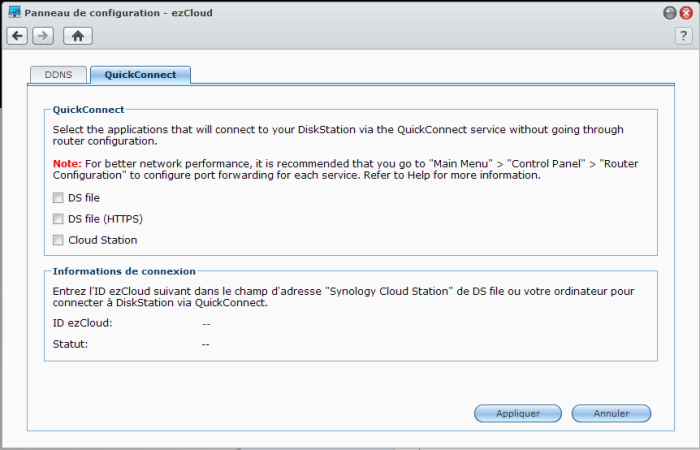Screen dimensions: 700x450
Task: Click the Statut value placeholder
Action: 205,344
